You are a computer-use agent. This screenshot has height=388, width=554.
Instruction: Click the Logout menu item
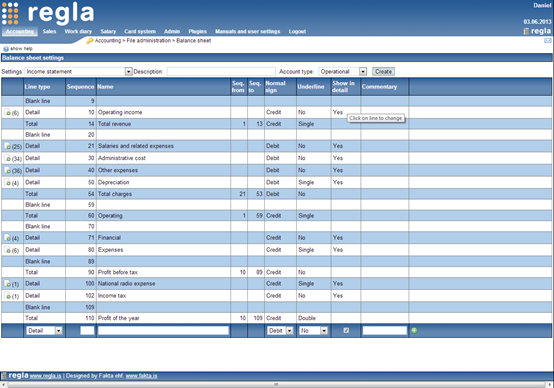[x=297, y=31]
